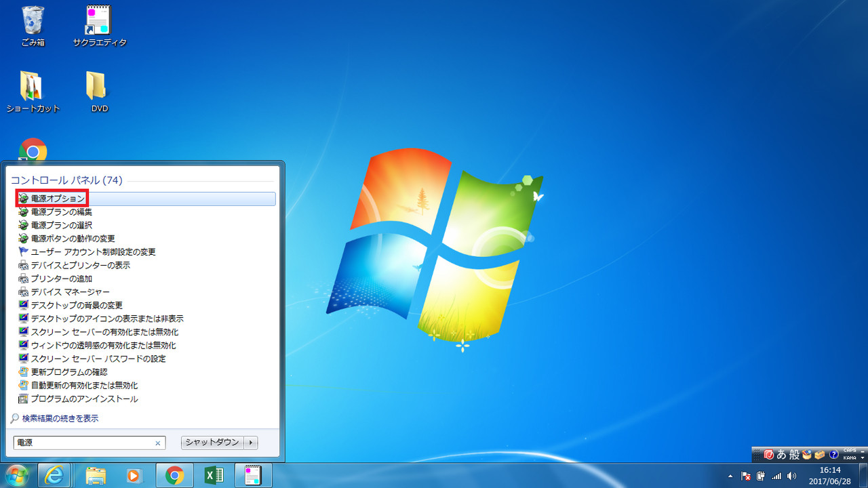Switch to Sakura Editor on the taskbar
The height and width of the screenshot is (488, 868).
[x=254, y=476]
